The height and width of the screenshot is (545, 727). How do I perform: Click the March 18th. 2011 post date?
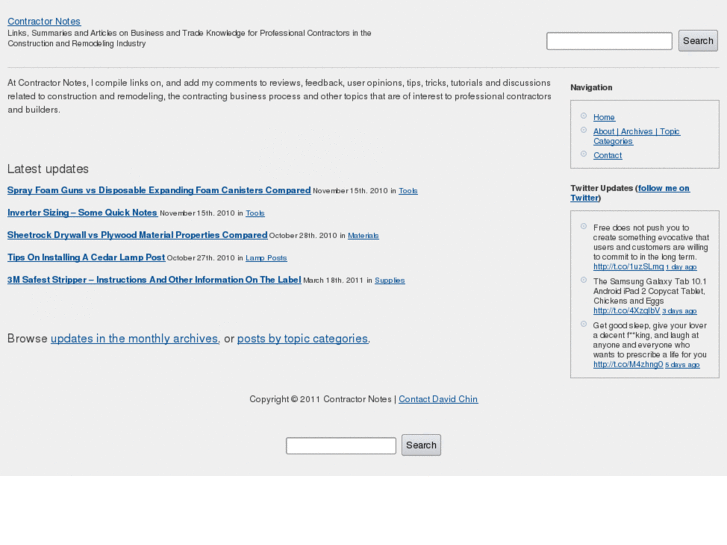point(333,280)
